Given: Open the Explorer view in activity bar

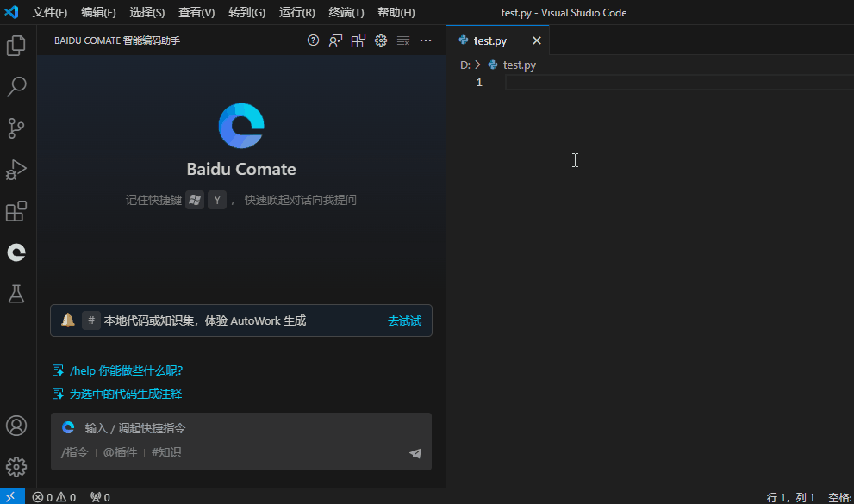Looking at the screenshot, I should click(16, 46).
